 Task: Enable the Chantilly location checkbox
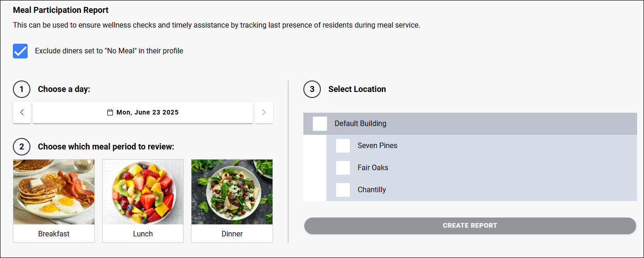(x=343, y=190)
